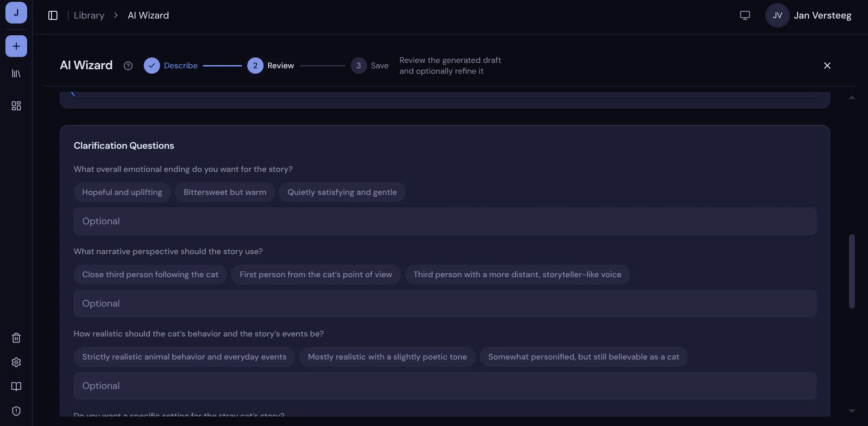Go to the Library breadcrumb
868x426 pixels.
click(89, 15)
